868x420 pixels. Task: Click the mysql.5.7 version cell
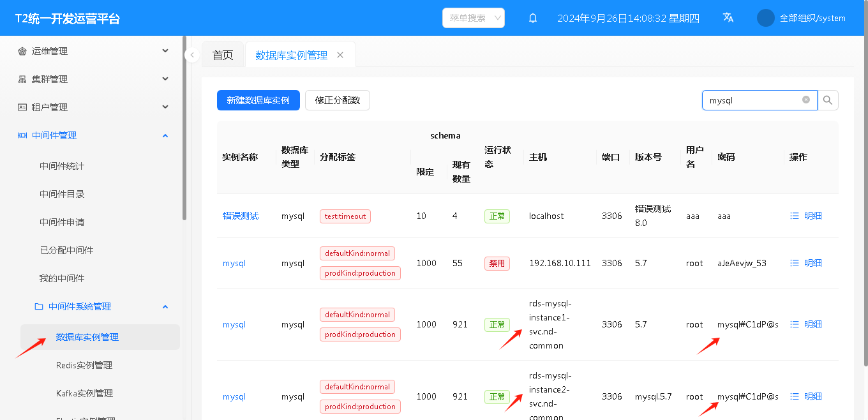point(654,396)
